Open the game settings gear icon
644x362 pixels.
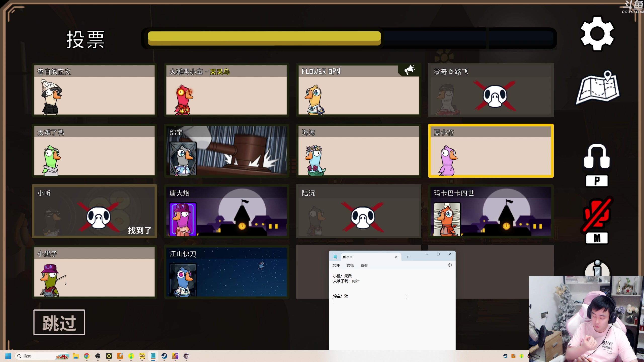pos(597,33)
